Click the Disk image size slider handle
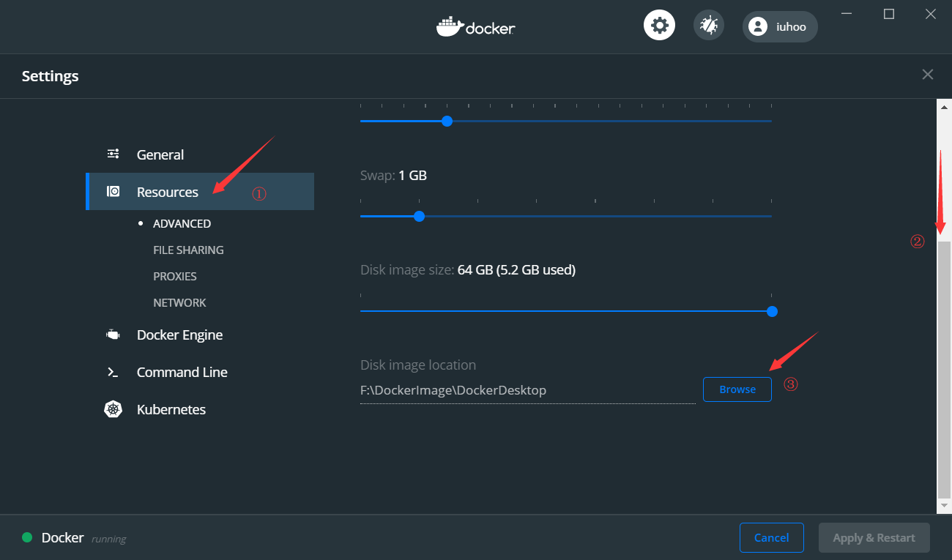Viewport: 952px width, 560px height. (x=772, y=311)
